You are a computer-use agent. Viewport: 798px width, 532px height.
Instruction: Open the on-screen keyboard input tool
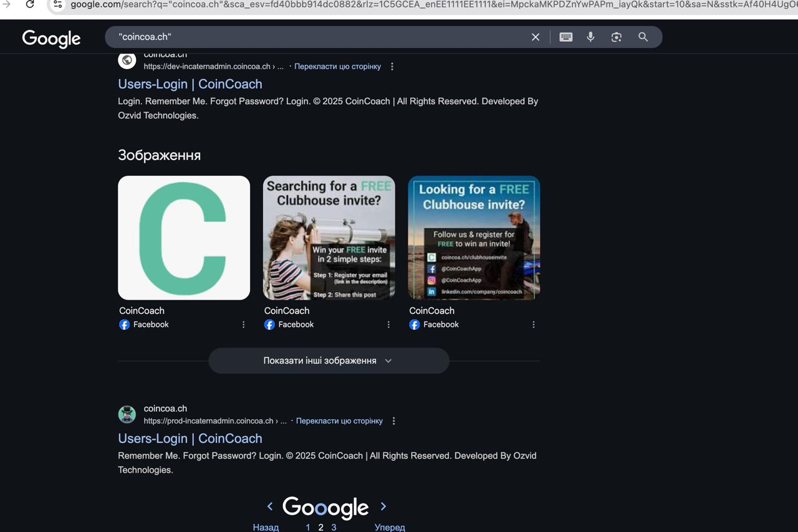pyautogui.click(x=565, y=37)
